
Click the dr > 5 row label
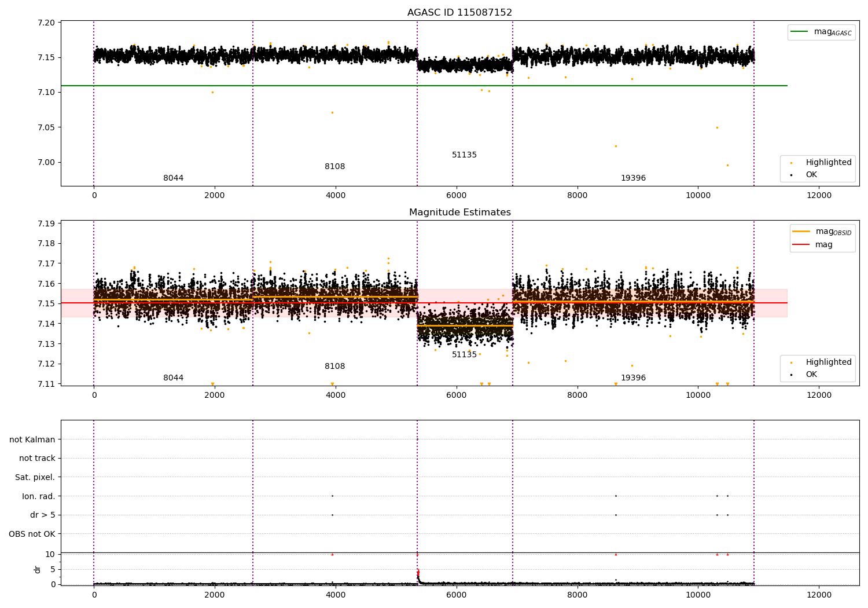[x=43, y=515]
